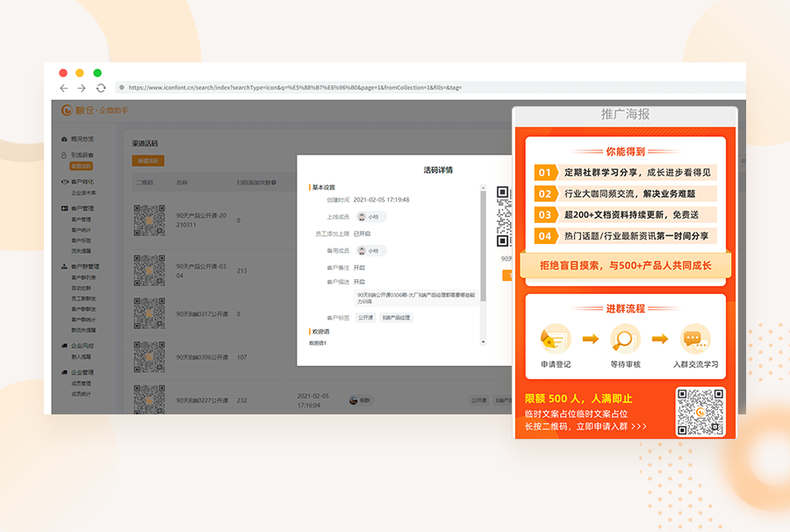Toggle the 员工添加上限 setting off

tap(363, 233)
